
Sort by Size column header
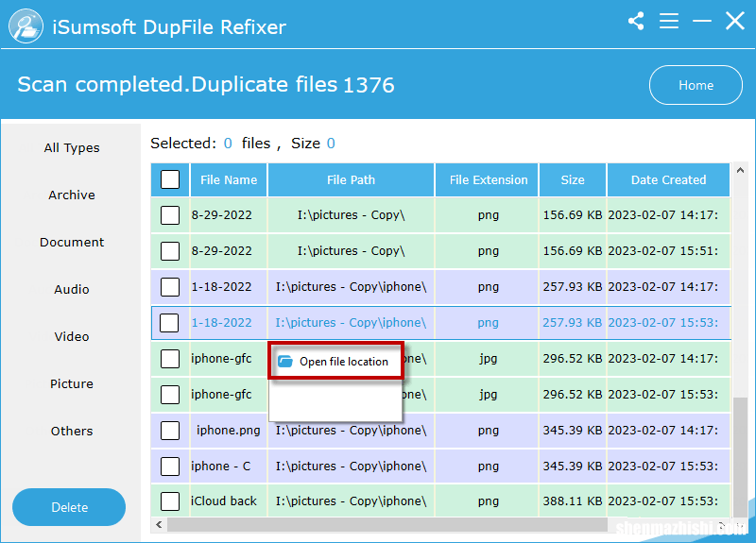coord(573,179)
